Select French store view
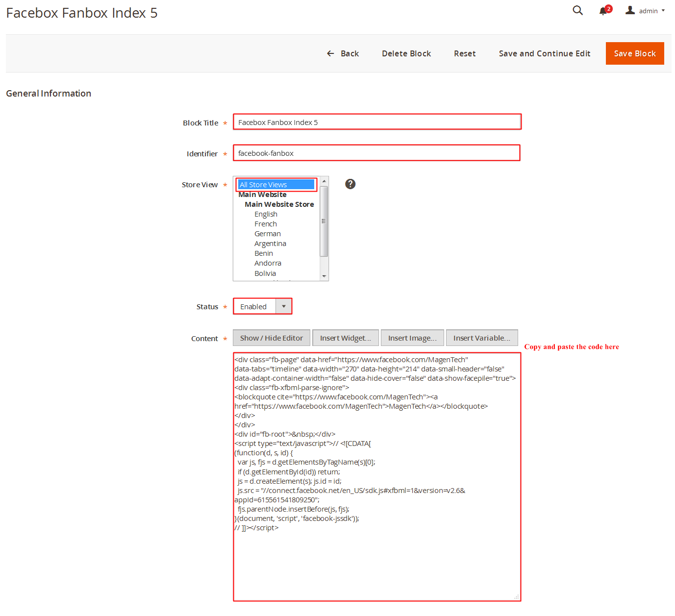 point(265,224)
